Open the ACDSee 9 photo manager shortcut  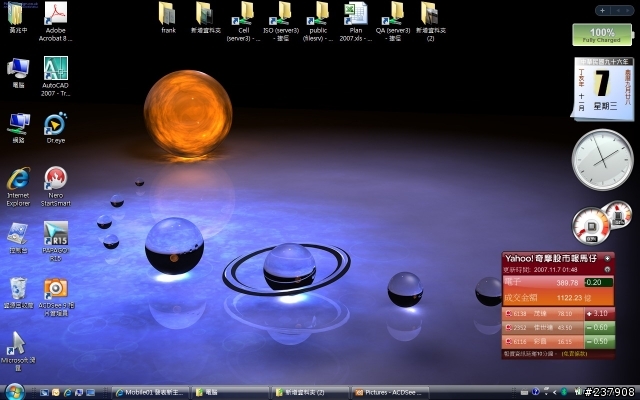click(56, 298)
